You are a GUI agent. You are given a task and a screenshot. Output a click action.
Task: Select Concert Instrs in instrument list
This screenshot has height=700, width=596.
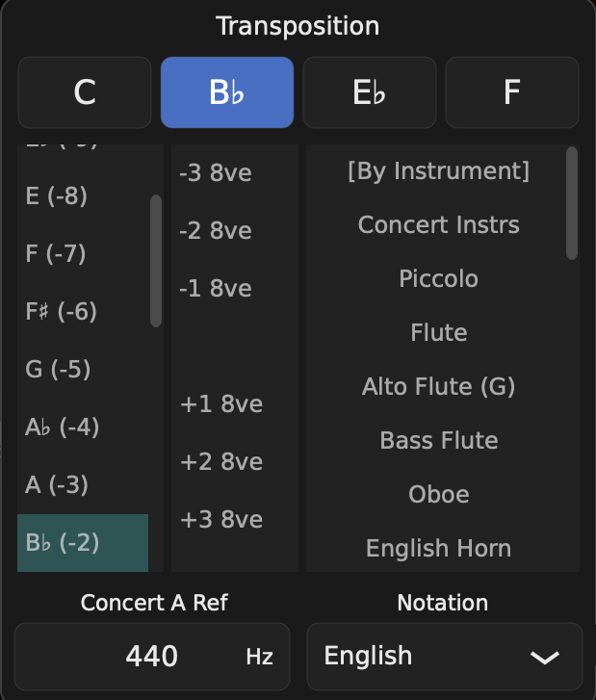(x=438, y=224)
